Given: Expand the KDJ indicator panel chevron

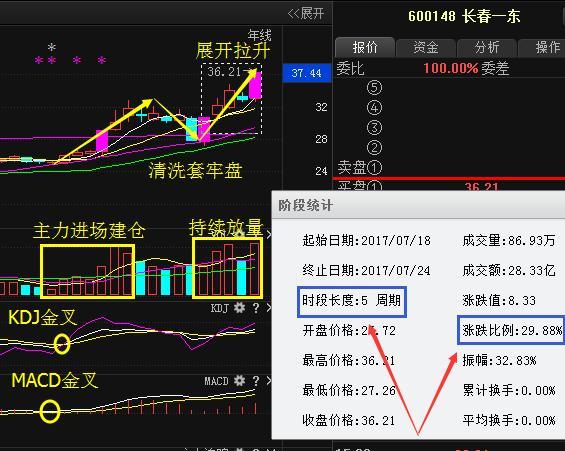Looking at the screenshot, I should tap(269, 308).
